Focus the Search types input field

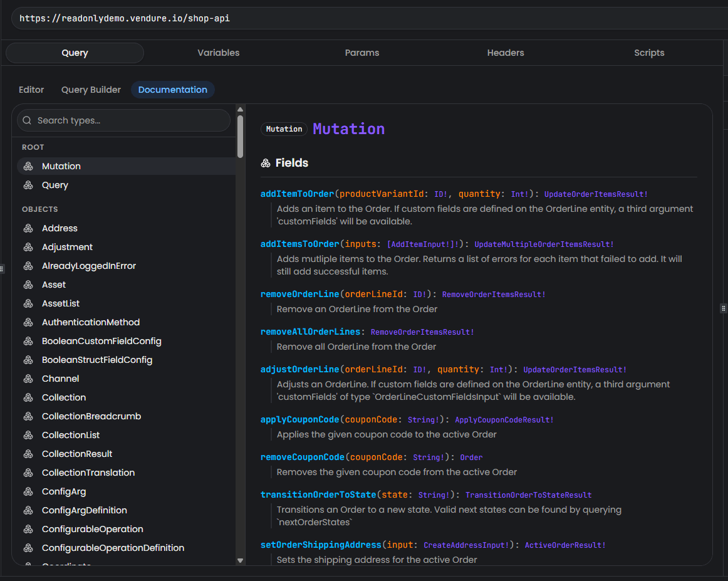(x=123, y=121)
